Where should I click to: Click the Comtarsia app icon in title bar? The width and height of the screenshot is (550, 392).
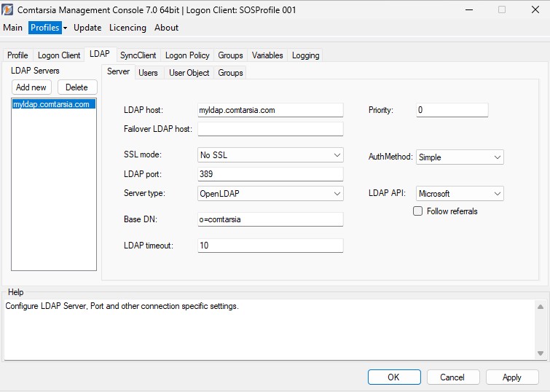pyautogui.click(x=7, y=9)
